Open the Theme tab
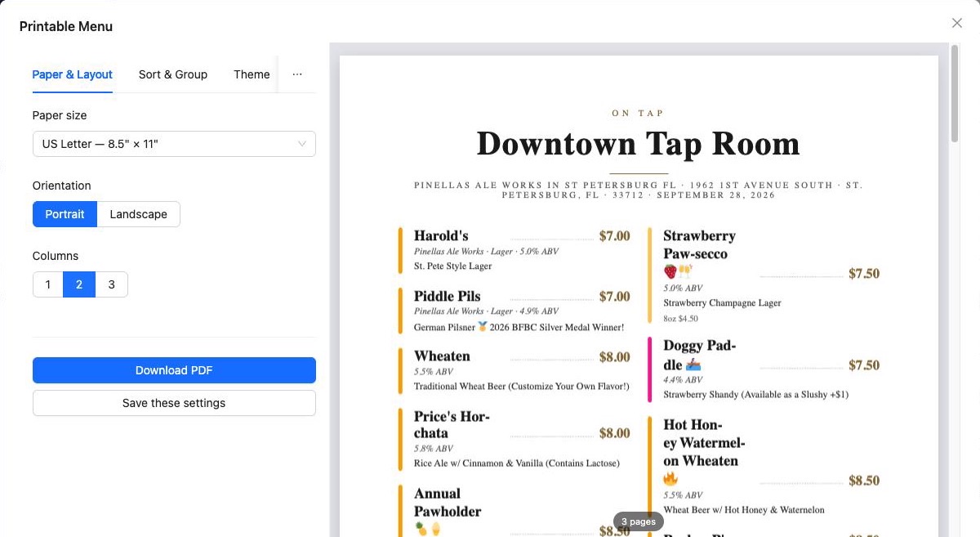The height and width of the screenshot is (537, 980). [x=252, y=74]
